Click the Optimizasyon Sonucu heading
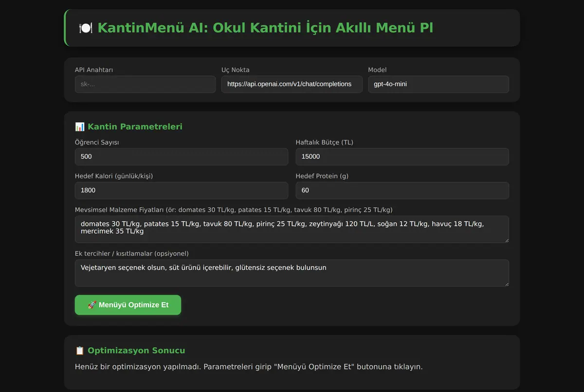Viewport: 584px width, 392px height. (x=136, y=351)
